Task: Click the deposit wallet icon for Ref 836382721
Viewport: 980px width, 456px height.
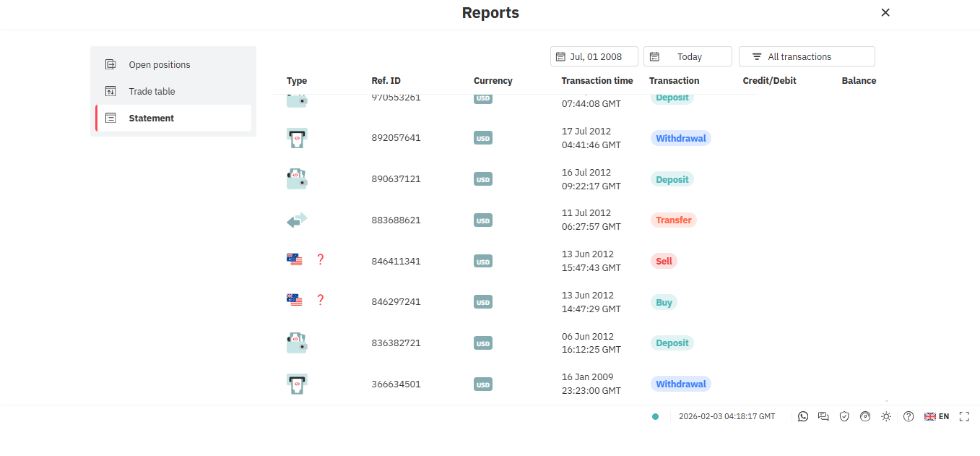Action: pos(297,343)
